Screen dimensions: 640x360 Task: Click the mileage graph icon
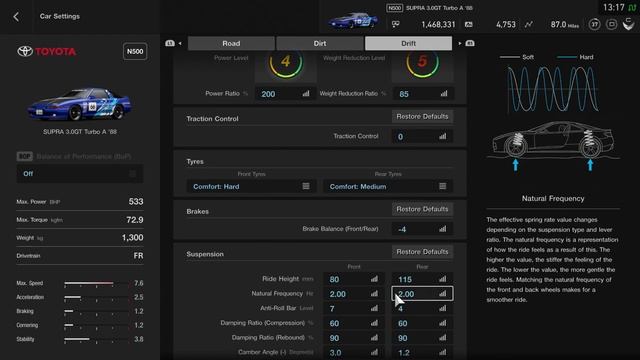tap(529, 24)
